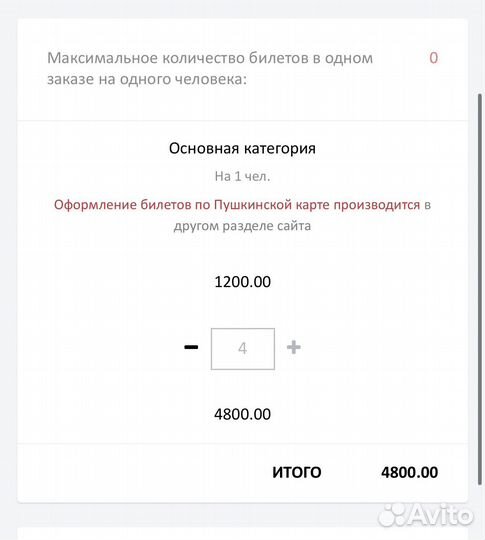Click the Avito logo bubble icon
This screenshot has height=540, width=485.
(x=393, y=516)
